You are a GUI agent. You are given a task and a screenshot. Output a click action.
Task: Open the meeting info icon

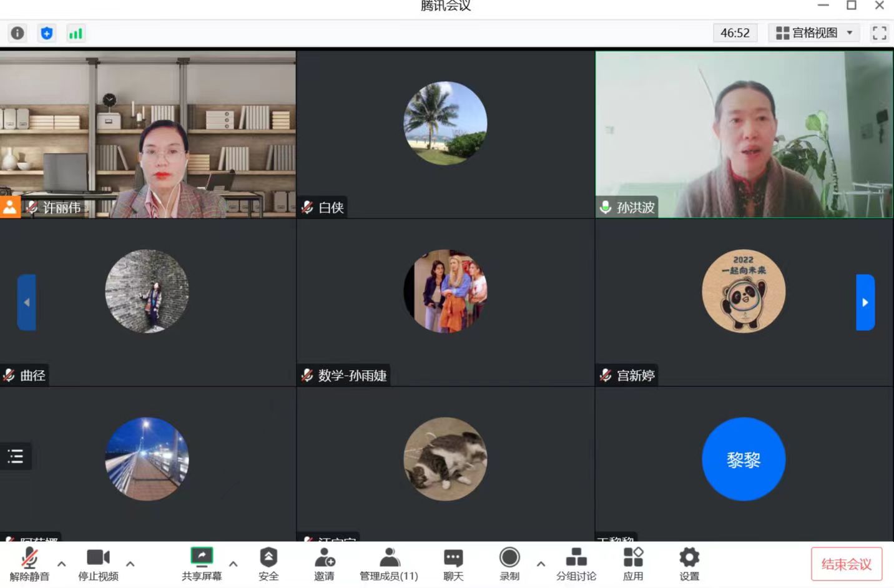pyautogui.click(x=17, y=33)
